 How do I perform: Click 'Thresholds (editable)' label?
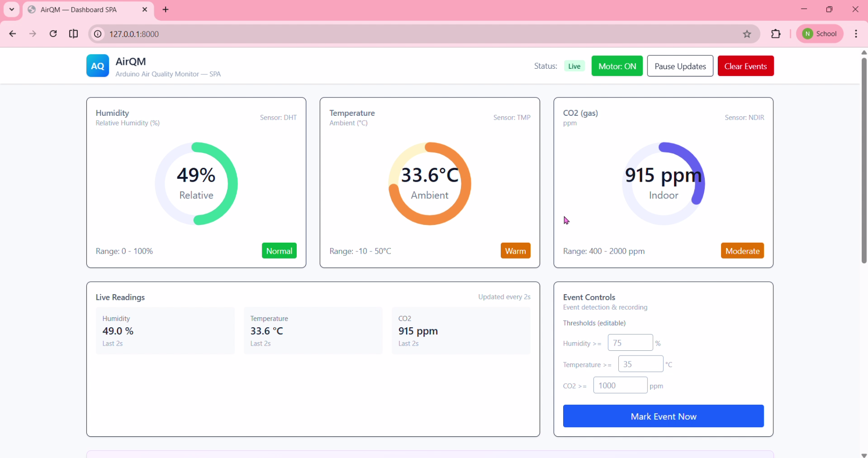[x=594, y=323]
